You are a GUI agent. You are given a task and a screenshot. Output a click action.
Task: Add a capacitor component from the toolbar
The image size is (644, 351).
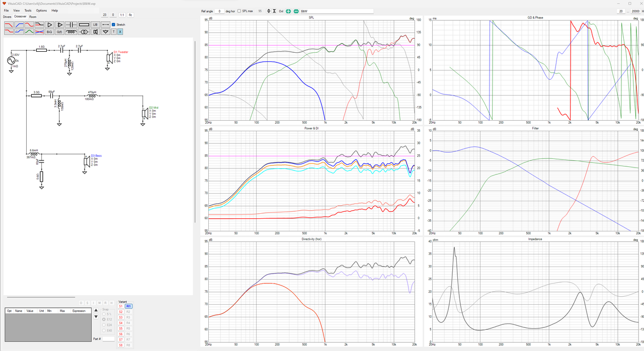pyautogui.click(x=71, y=24)
